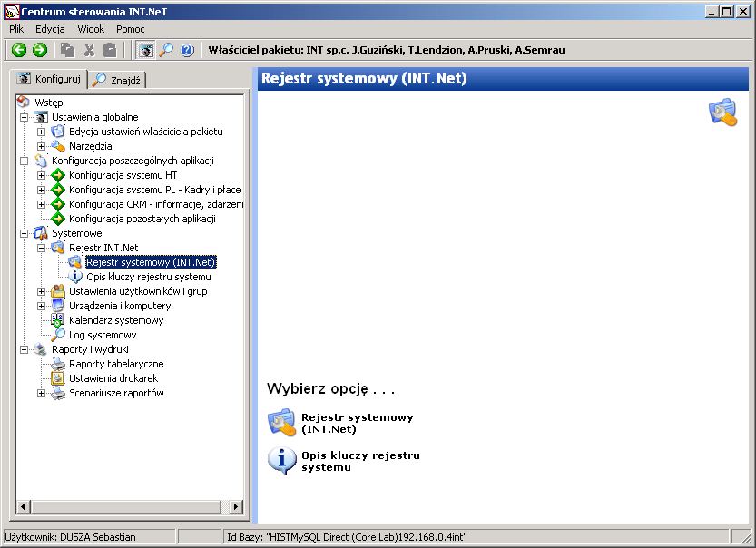Click the Copy toolbar icon
The width and height of the screenshot is (756, 548).
[x=67, y=50]
